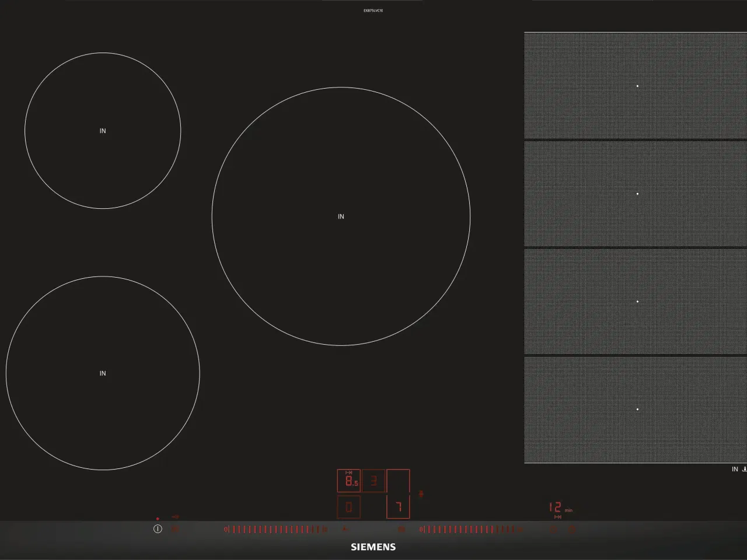The image size is (747, 560).
Task: Select the zone display showing 8.5
Action: tap(349, 481)
